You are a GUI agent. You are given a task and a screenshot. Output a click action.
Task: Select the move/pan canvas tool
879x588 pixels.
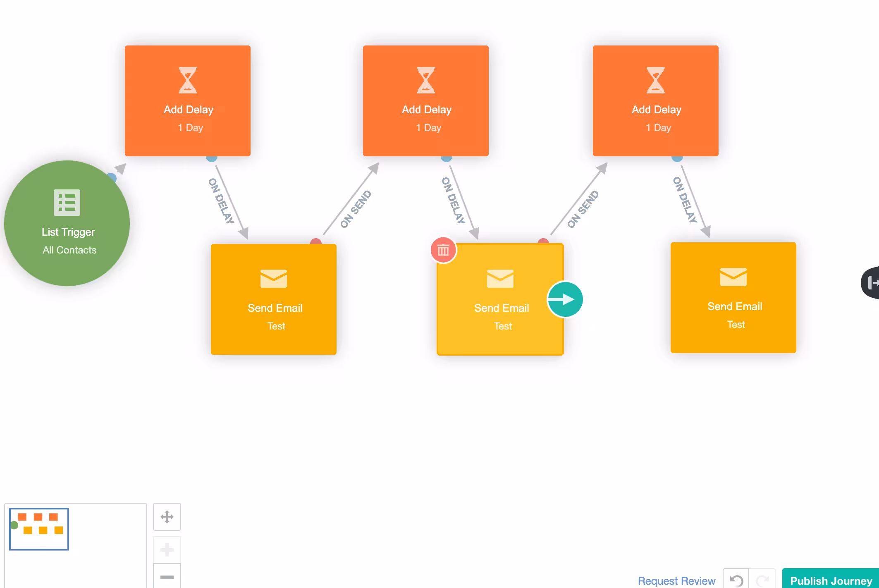pyautogui.click(x=167, y=517)
